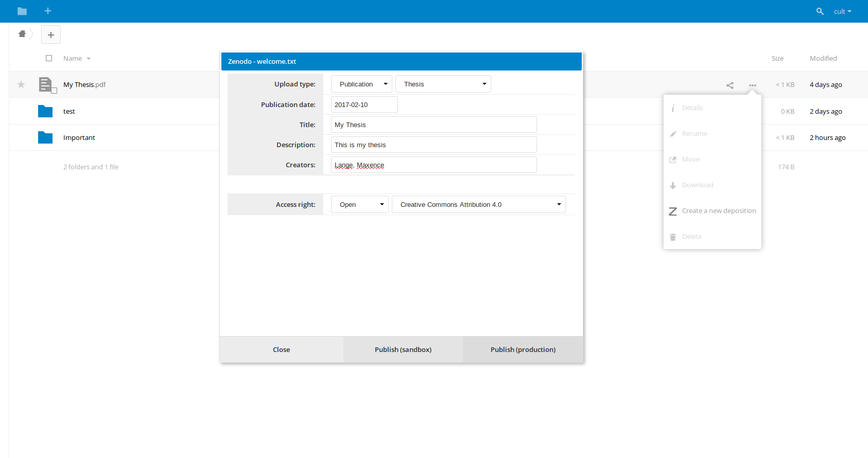The height and width of the screenshot is (458, 868).
Task: Open the Thesis subtype dropdown
Action: tap(443, 84)
